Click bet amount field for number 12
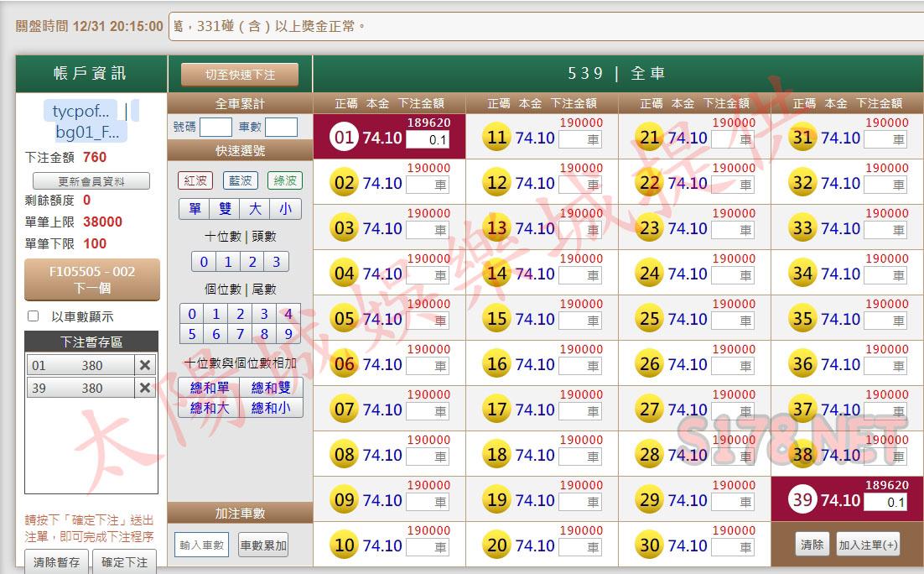The height and width of the screenshot is (574, 924). [x=580, y=185]
